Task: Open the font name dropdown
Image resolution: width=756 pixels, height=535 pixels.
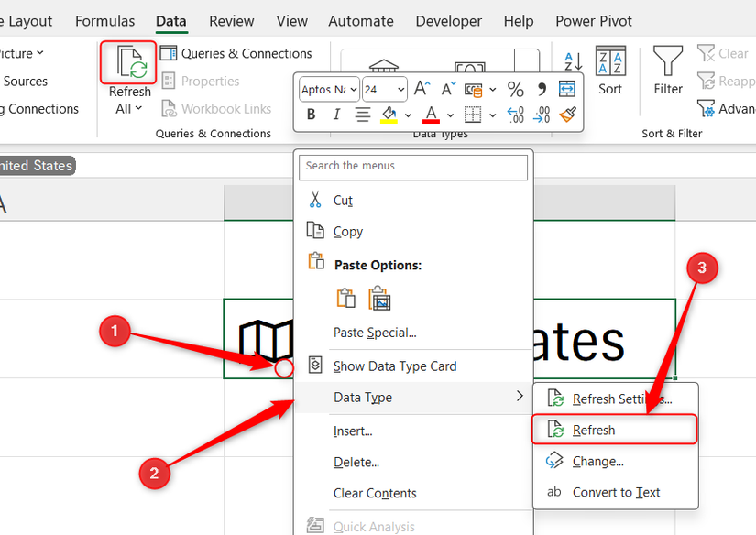Action: tap(354, 90)
